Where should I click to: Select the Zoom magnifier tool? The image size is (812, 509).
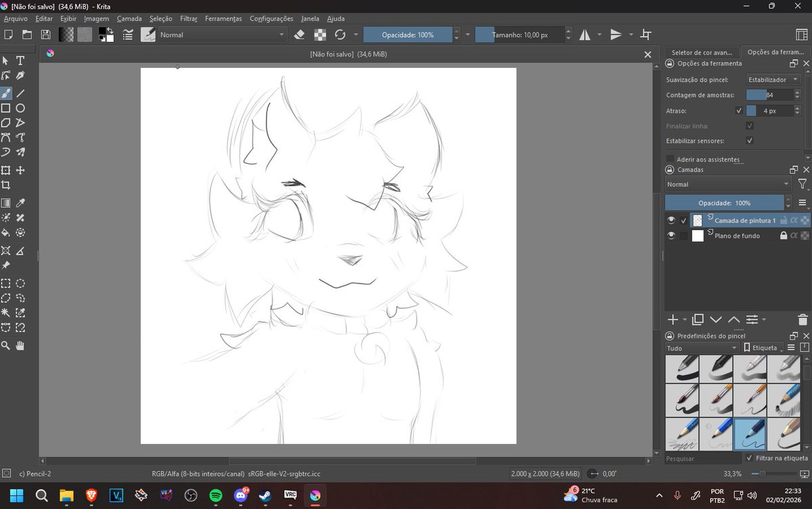(x=5, y=346)
